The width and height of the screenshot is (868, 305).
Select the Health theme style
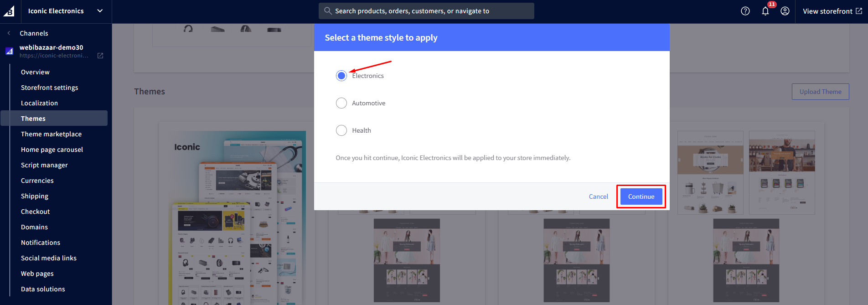[x=341, y=130]
